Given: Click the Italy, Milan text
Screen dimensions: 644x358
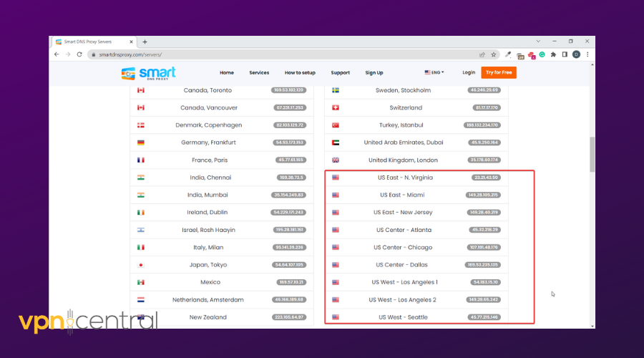Looking at the screenshot, I should click(x=208, y=248).
